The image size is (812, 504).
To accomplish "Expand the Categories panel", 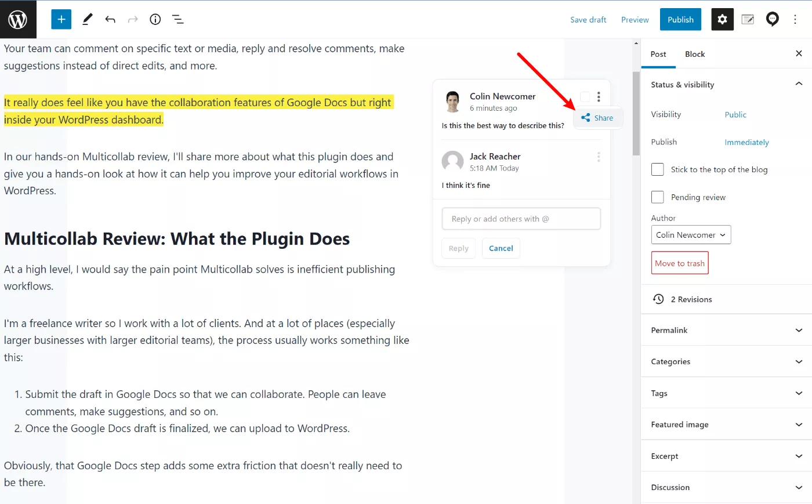I will pyautogui.click(x=726, y=361).
